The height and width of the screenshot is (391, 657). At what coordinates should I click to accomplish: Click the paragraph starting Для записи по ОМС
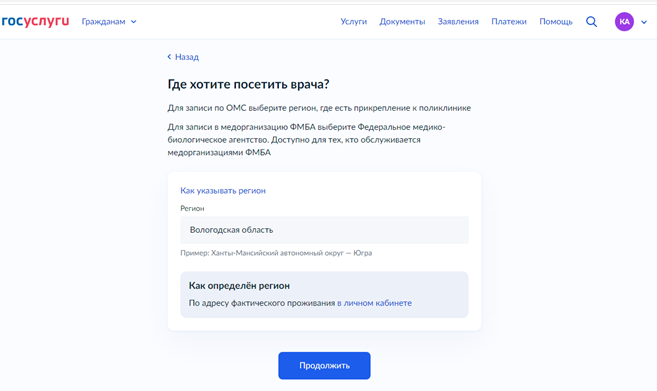coord(319,108)
